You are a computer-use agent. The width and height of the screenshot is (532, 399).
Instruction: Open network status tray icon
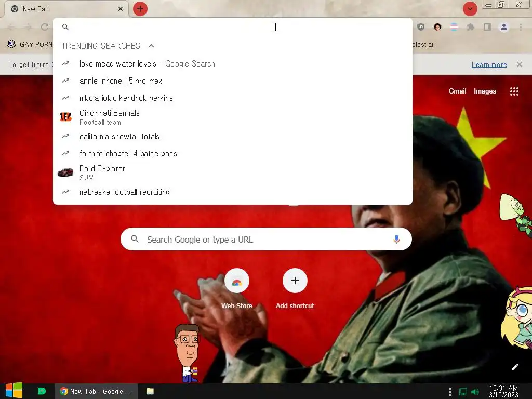pos(463,392)
